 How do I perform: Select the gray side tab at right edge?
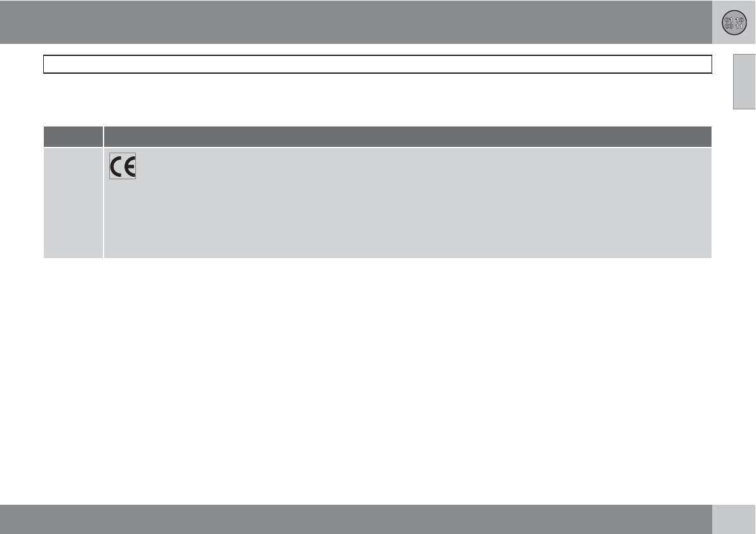(x=745, y=81)
